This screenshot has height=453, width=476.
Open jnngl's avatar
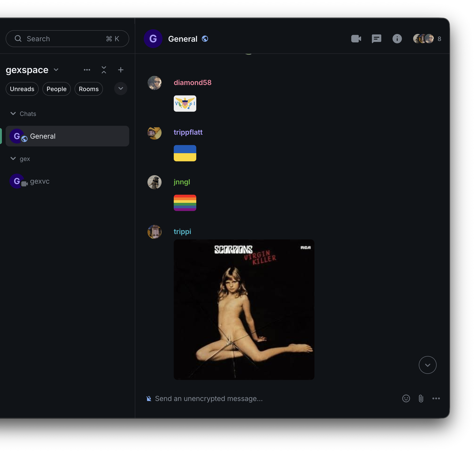click(155, 182)
